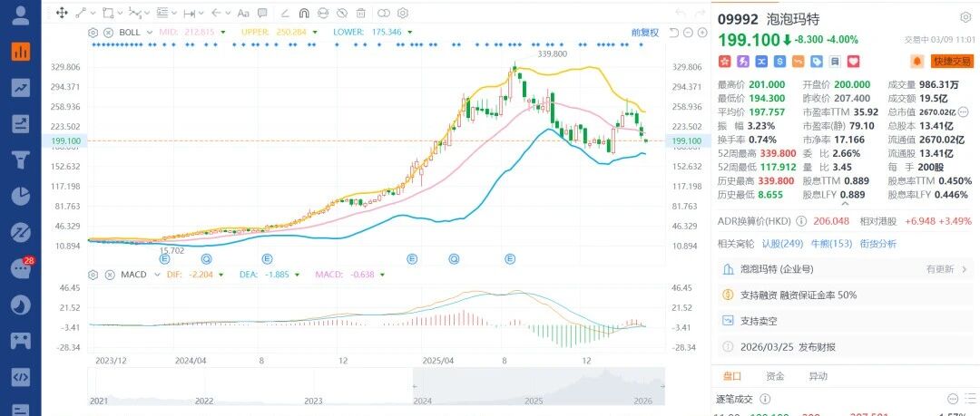The image size is (980, 416).
Task: Expand the arrow tool dropdown arrow
Action: click(x=229, y=13)
